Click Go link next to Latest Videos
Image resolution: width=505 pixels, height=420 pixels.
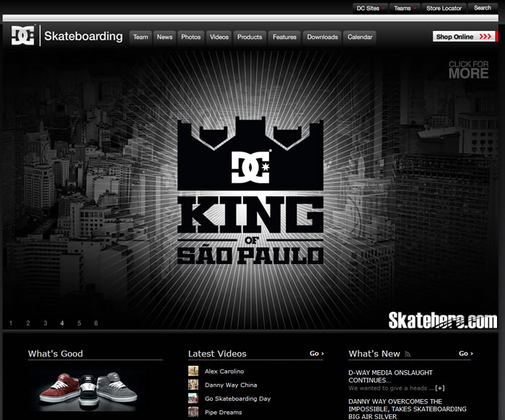(x=317, y=354)
